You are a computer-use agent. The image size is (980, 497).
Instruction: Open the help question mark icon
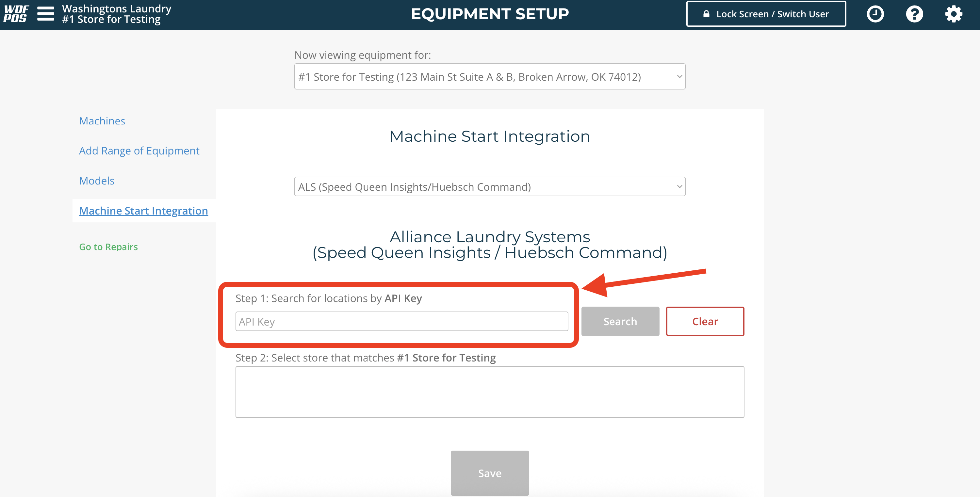point(914,14)
